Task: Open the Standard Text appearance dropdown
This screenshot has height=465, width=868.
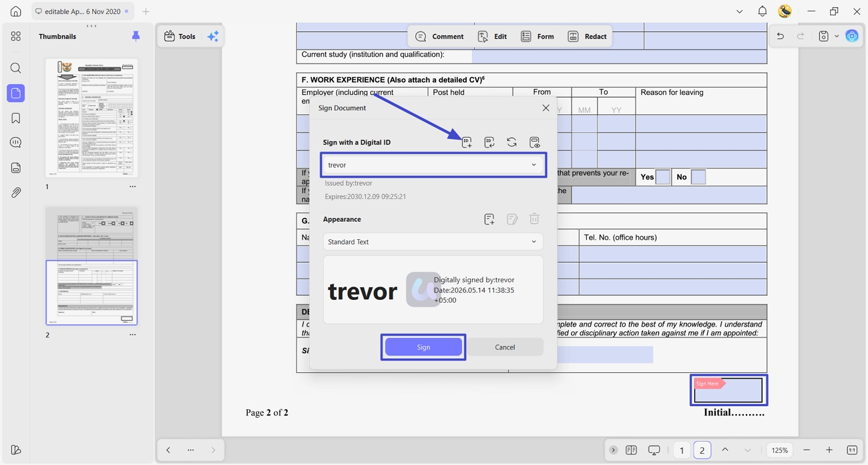Action: (433, 242)
